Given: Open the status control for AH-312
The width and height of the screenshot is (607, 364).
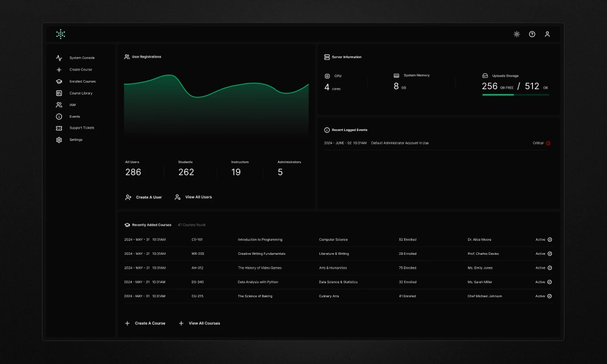Looking at the screenshot, I should click(549, 268).
